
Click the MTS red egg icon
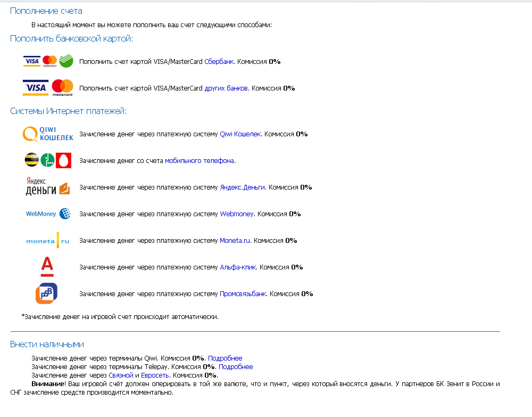click(x=63, y=160)
